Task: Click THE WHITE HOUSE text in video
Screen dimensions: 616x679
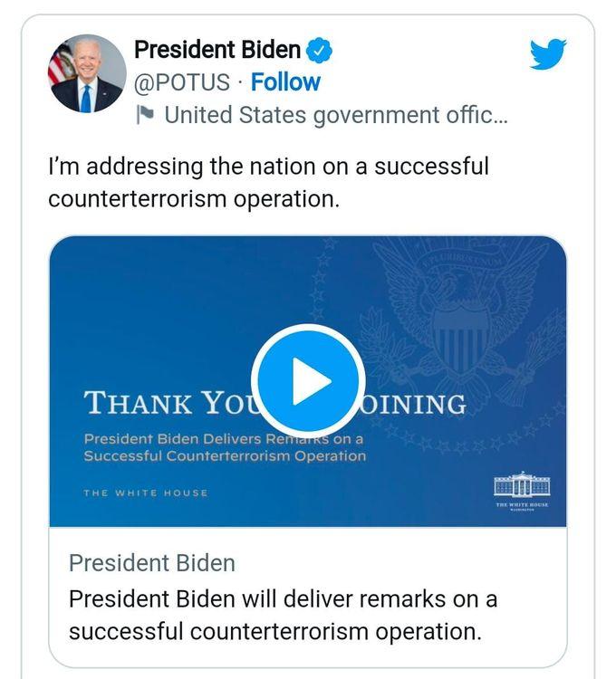Action: (x=146, y=493)
